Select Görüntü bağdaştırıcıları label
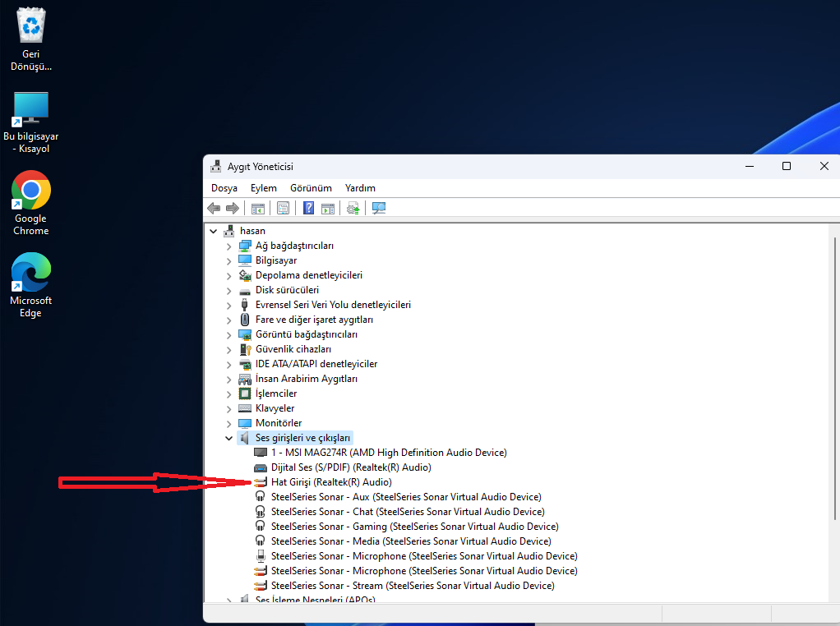This screenshot has width=840, height=626. [x=307, y=334]
